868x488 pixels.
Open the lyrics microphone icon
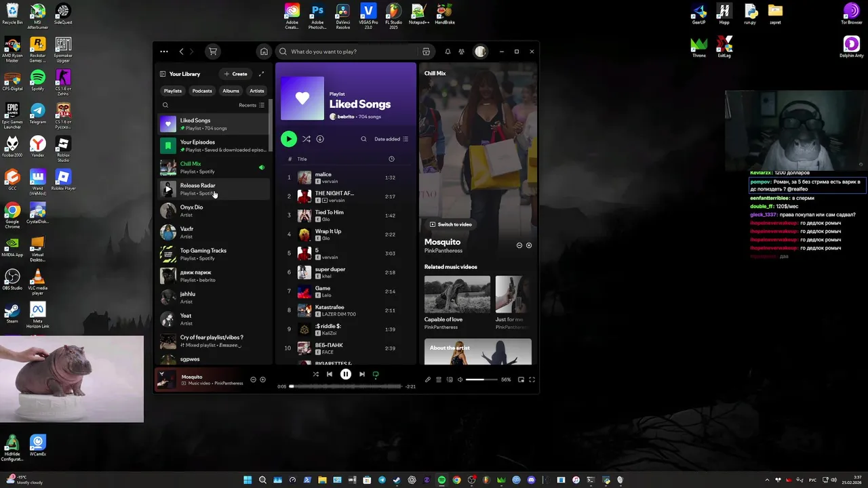click(428, 380)
